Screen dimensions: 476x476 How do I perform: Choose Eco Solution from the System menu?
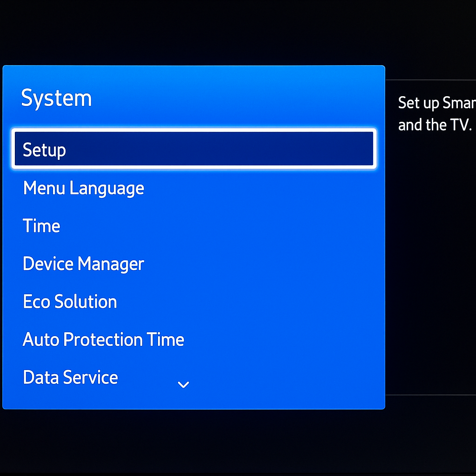[x=70, y=301]
